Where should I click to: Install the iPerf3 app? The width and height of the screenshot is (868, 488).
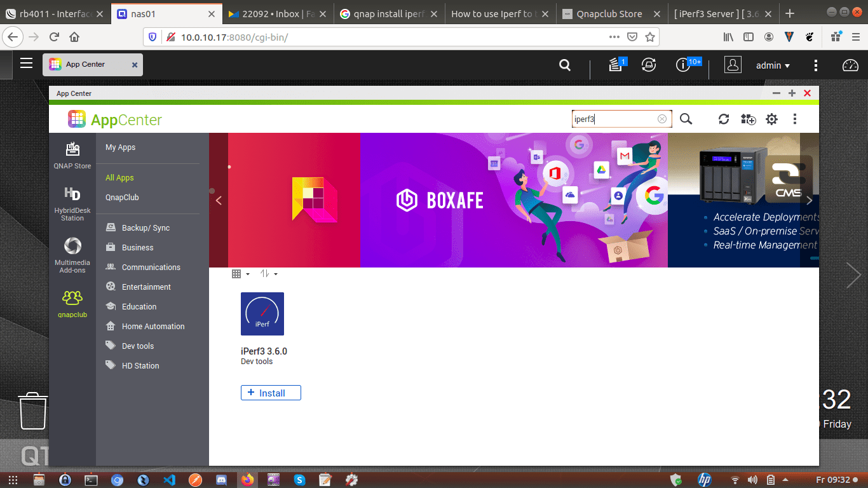click(x=271, y=393)
